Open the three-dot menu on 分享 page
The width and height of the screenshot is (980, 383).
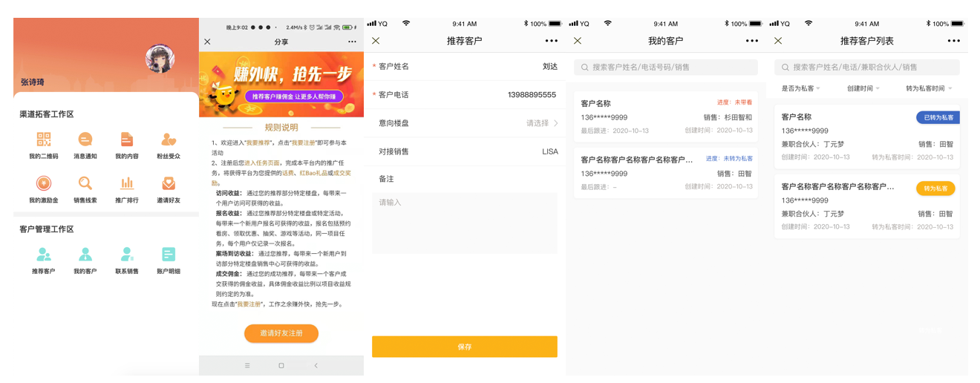[x=352, y=42]
